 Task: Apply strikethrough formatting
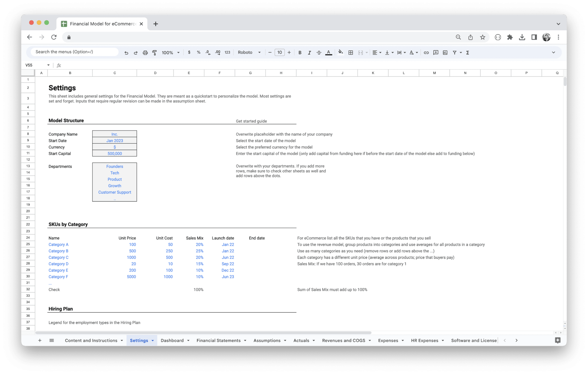click(x=319, y=52)
